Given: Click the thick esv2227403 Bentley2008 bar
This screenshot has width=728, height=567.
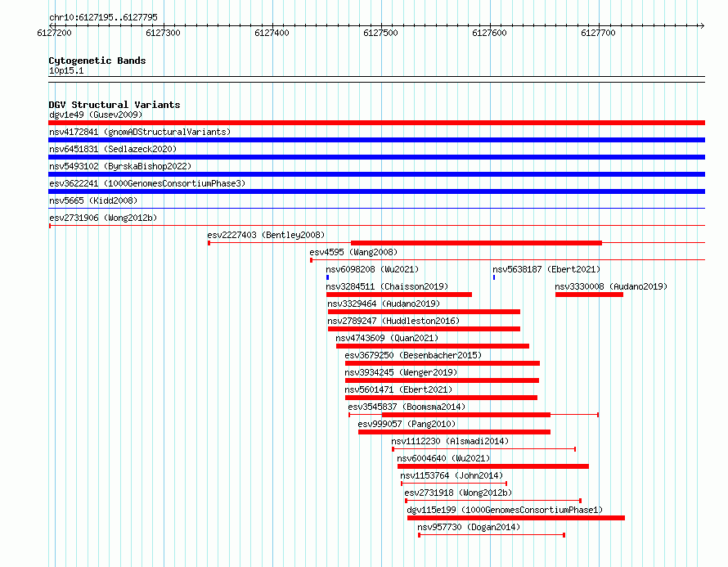Looking at the screenshot, I should tap(476, 243).
